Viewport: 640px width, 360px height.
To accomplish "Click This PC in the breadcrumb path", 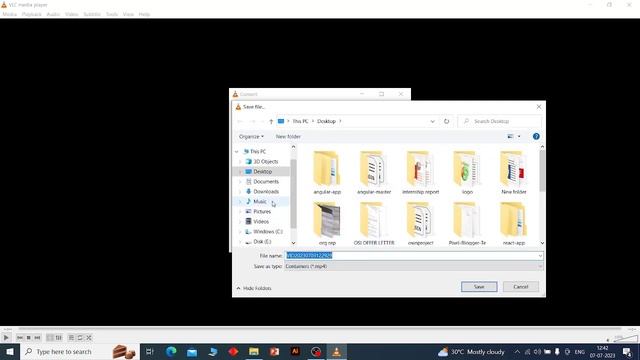I will (300, 121).
